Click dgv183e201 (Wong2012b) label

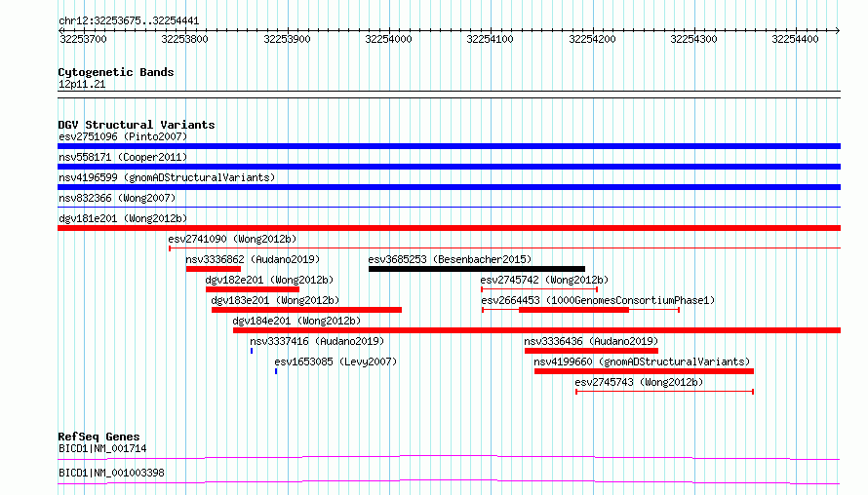(x=275, y=300)
